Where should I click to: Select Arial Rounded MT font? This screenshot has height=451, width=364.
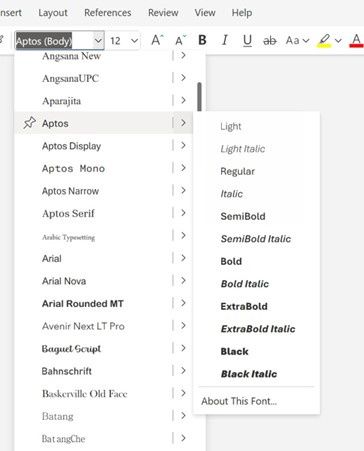point(83,304)
